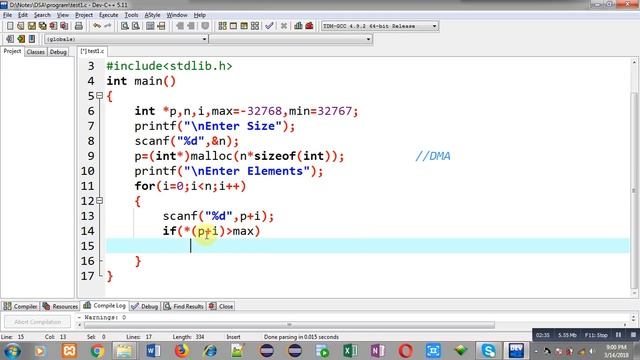Open the Search menu
The height and width of the screenshot is (360, 640).
42,15
